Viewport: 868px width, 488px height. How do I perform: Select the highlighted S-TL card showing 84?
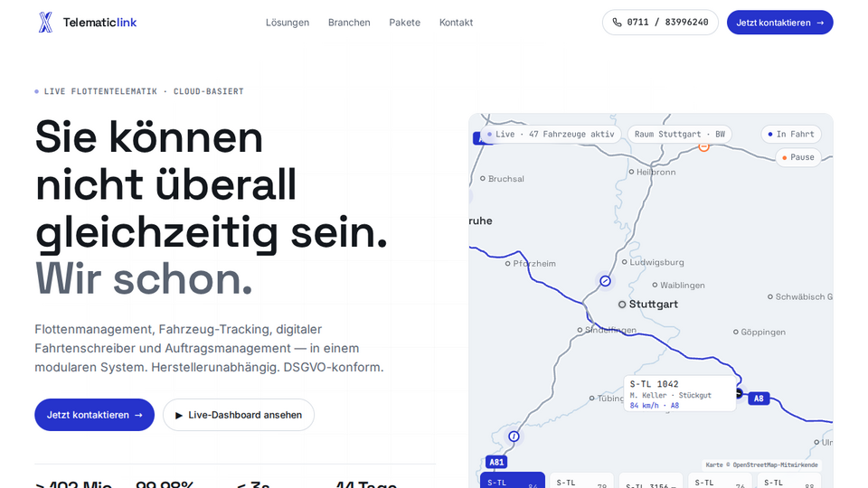click(x=512, y=481)
